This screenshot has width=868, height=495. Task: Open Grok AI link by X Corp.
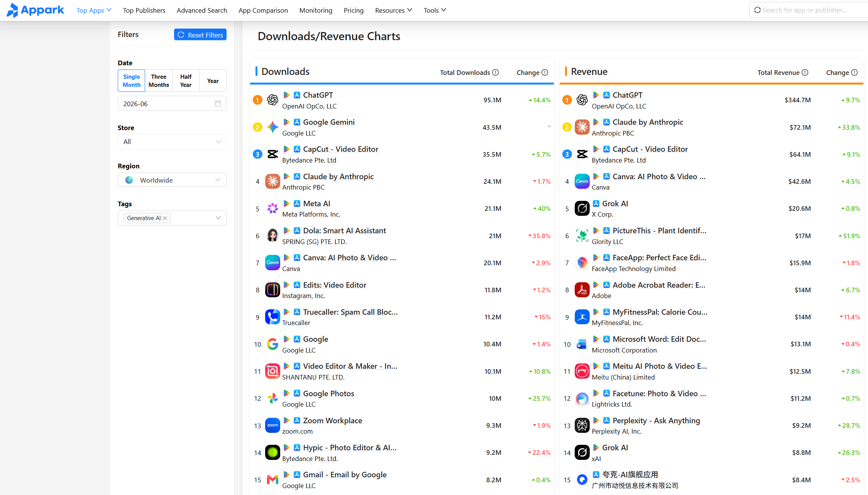point(615,203)
